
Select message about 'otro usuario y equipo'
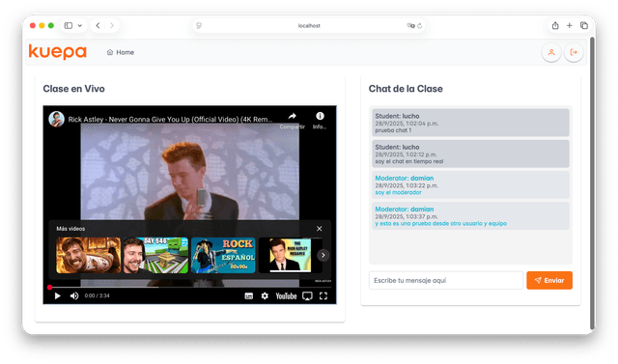470,216
